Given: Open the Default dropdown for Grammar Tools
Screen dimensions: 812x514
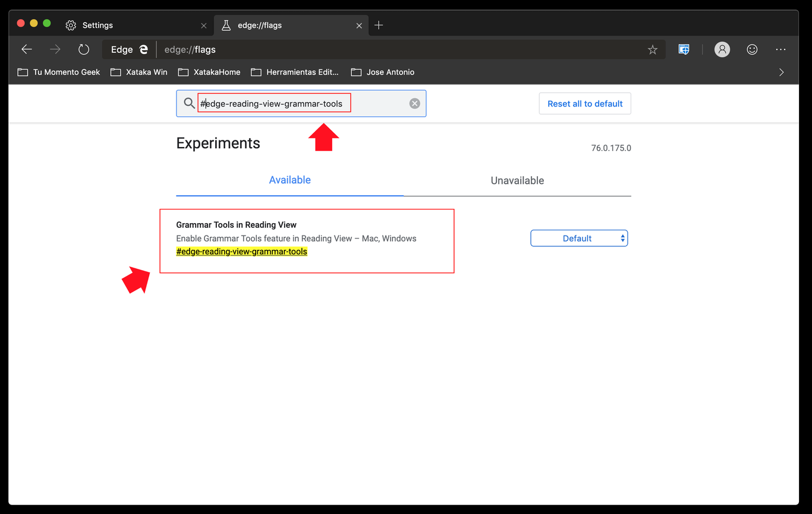Looking at the screenshot, I should 579,239.
